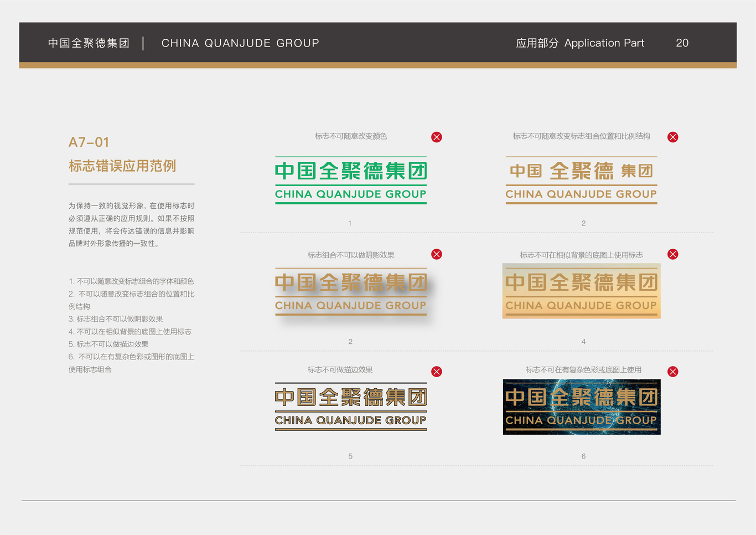
Task: Select the black-outlined stroke logo example
Action: point(351,407)
